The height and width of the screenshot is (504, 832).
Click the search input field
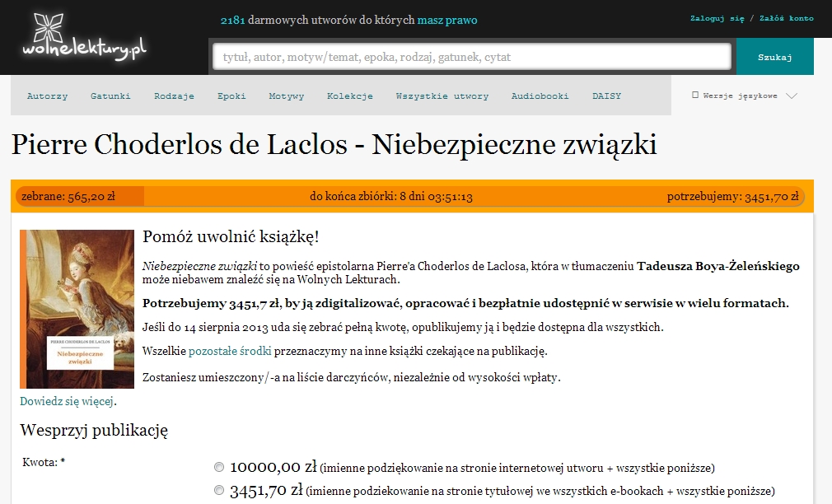472,57
